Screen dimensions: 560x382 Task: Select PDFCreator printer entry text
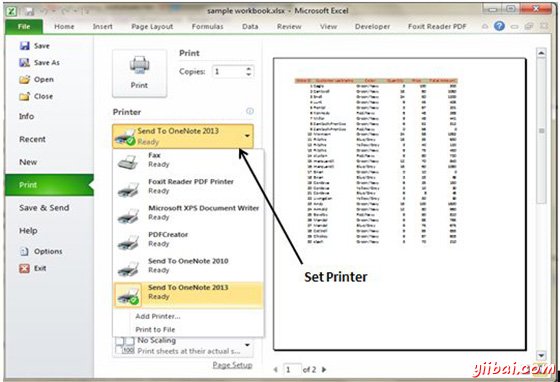168,235
